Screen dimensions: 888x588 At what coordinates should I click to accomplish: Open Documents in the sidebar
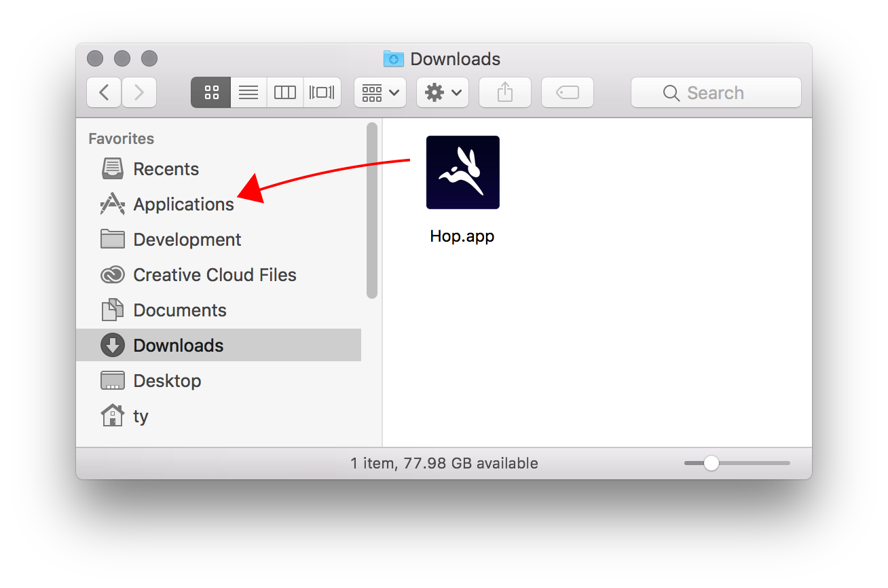click(219, 310)
